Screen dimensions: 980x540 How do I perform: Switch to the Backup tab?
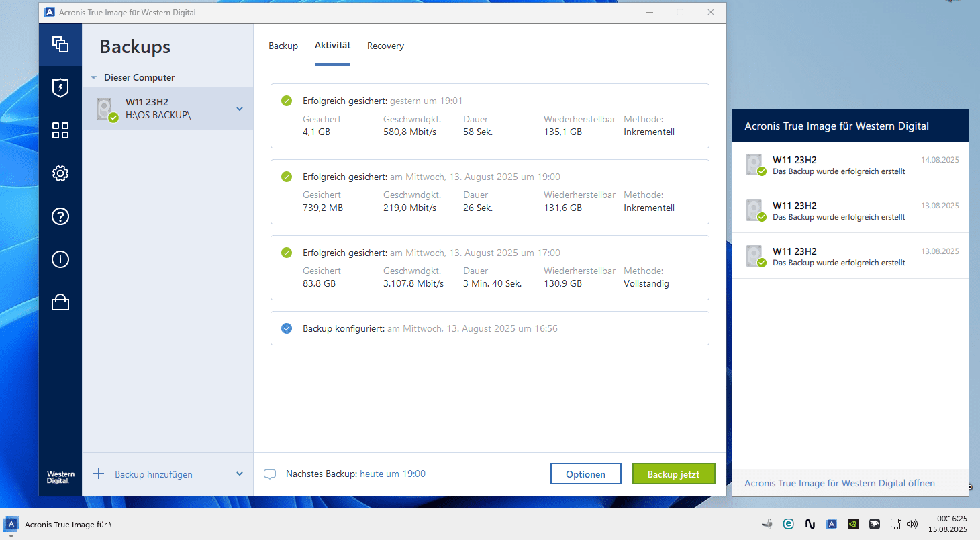(x=283, y=46)
